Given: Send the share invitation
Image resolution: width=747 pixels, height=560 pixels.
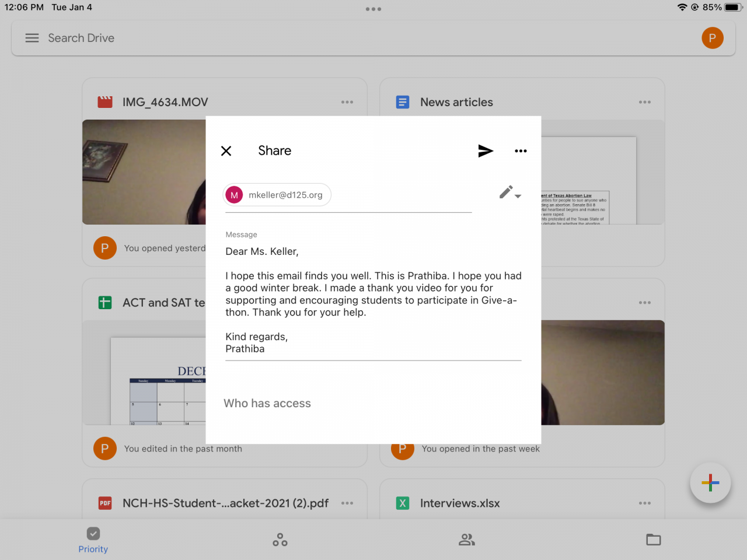Looking at the screenshot, I should tap(486, 151).
